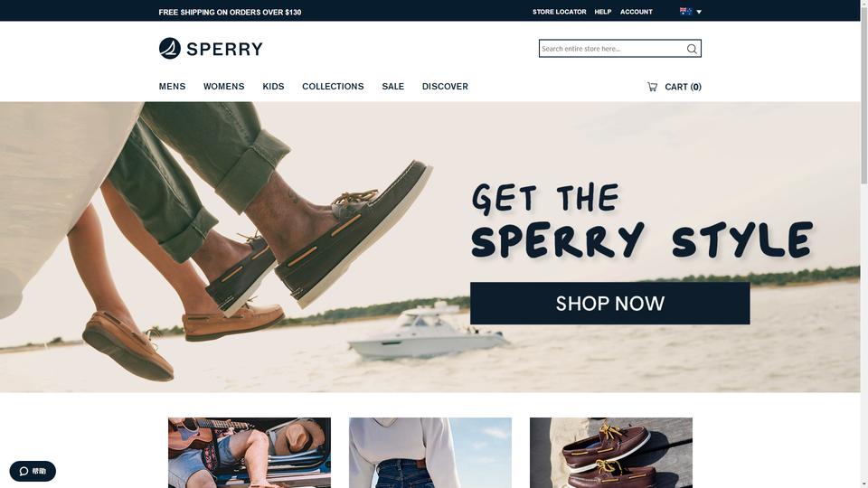This screenshot has width=868, height=488.
Task: Open the ACCOUNT link
Action: 636,12
